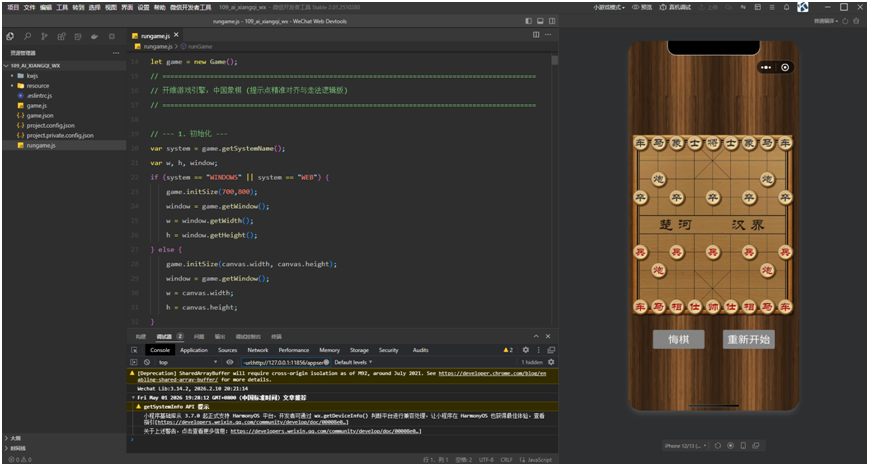Open the second developers.weixin.qq.com doc link
The height and width of the screenshot is (466, 869).
coord(326,431)
